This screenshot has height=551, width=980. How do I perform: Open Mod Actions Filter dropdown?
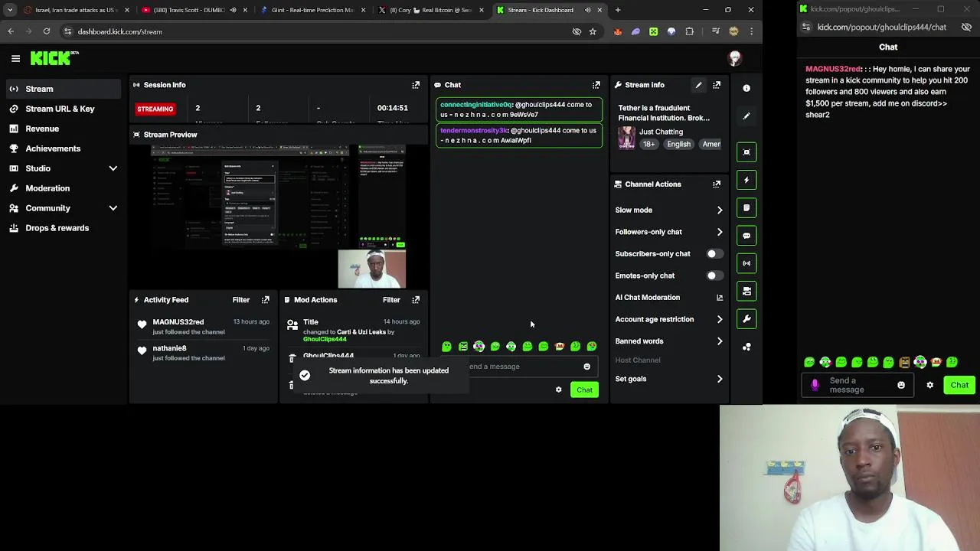pyautogui.click(x=391, y=300)
